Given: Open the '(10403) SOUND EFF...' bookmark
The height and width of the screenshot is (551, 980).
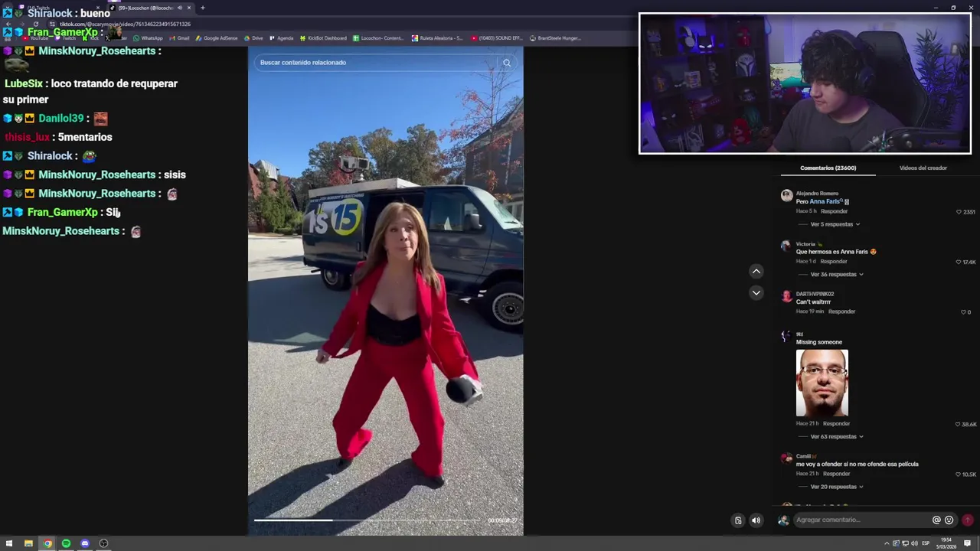Looking at the screenshot, I should click(497, 38).
